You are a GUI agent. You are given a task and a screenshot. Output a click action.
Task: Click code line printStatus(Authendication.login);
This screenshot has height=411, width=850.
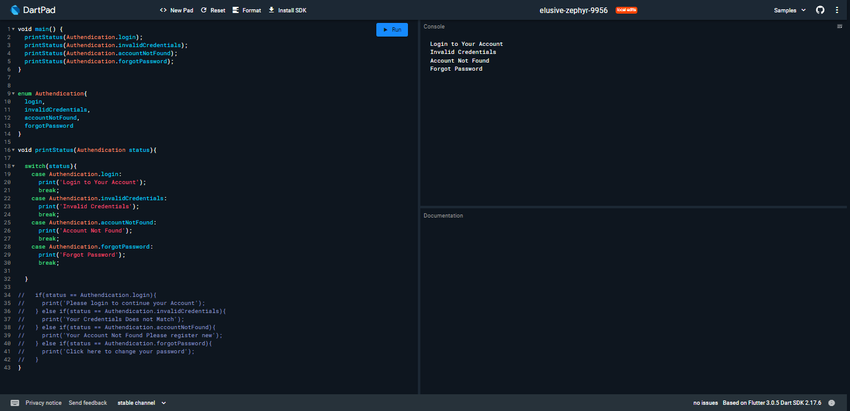[83, 37]
